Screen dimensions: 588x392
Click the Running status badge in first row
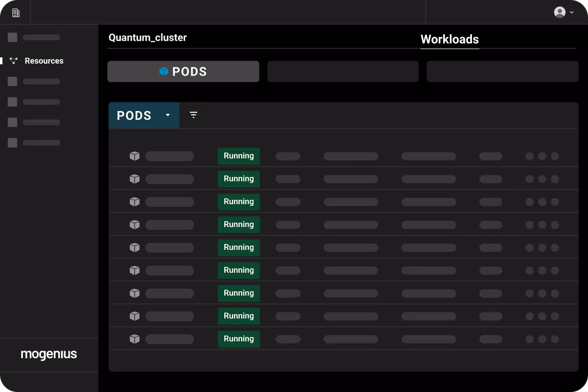pyautogui.click(x=238, y=156)
